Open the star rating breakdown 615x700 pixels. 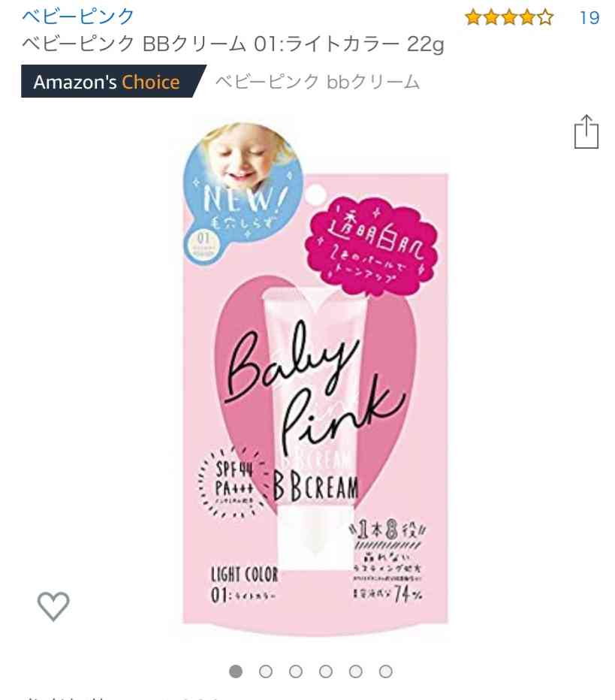[x=509, y=18]
